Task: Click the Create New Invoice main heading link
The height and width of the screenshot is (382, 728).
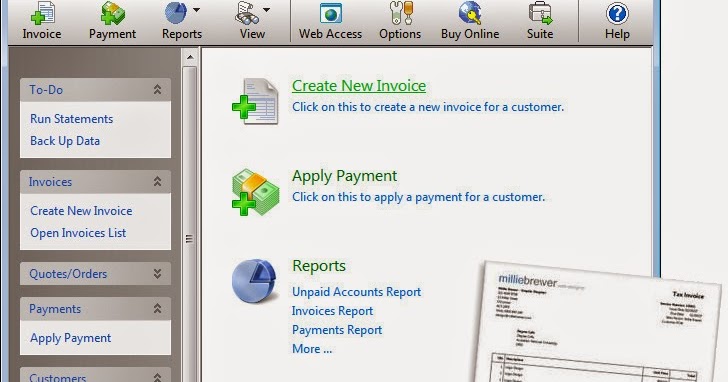Action: 359,86
